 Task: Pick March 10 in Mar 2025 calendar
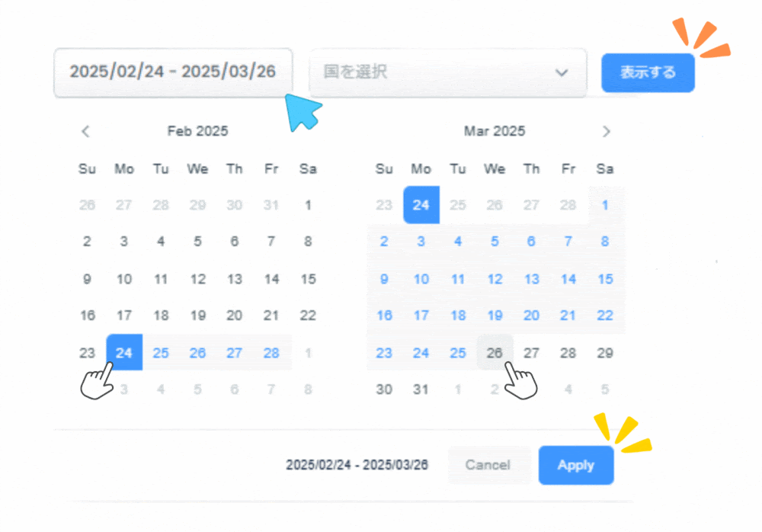421,279
